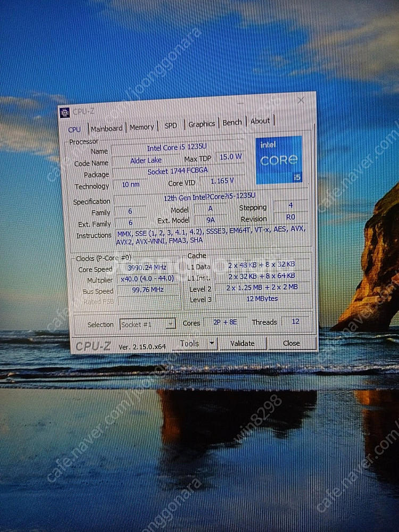Click the Model value A
Screen dimensions: 399x532
point(210,209)
